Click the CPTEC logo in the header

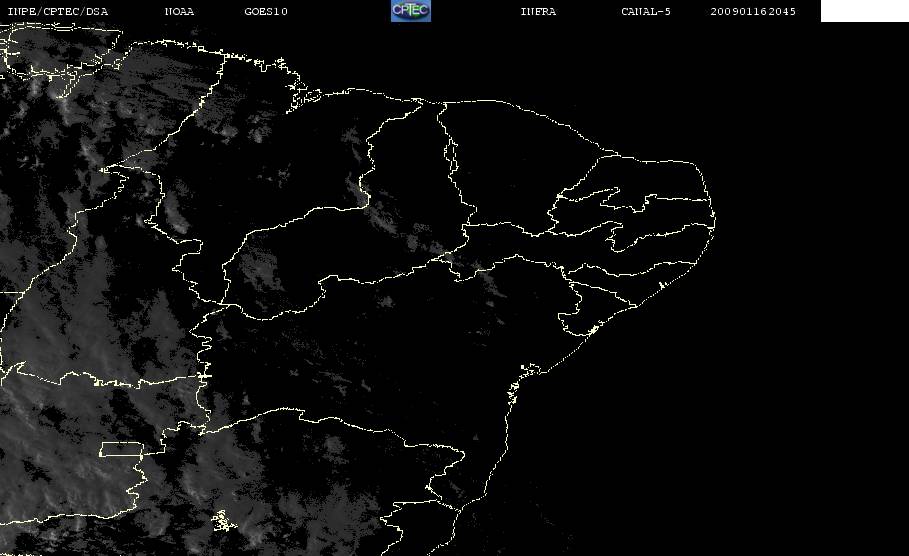(x=411, y=11)
